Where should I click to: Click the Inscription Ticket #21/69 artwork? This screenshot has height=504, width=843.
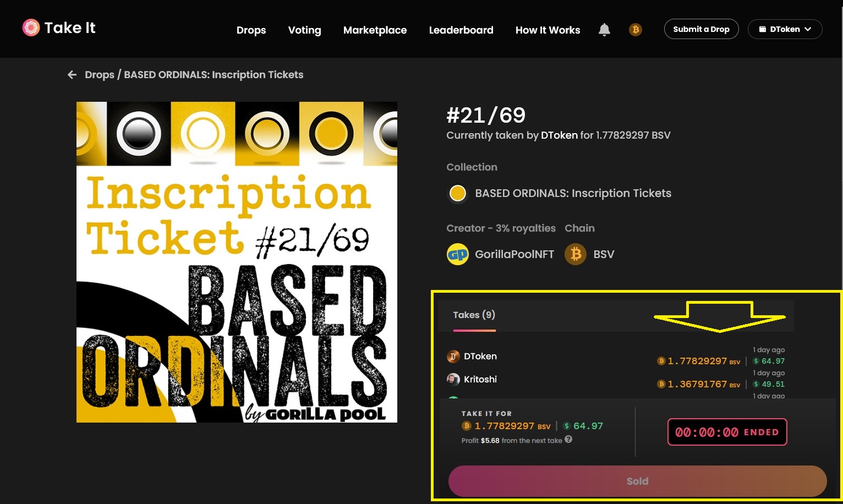[x=237, y=262]
